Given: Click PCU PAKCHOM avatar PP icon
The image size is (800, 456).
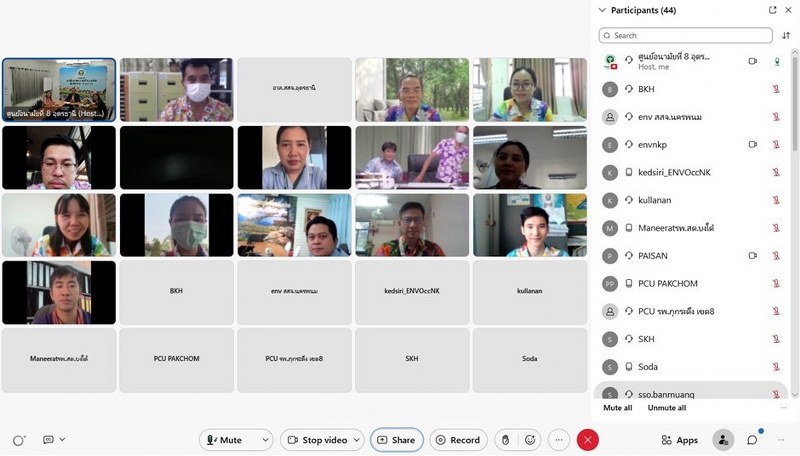Looking at the screenshot, I should (x=610, y=284).
